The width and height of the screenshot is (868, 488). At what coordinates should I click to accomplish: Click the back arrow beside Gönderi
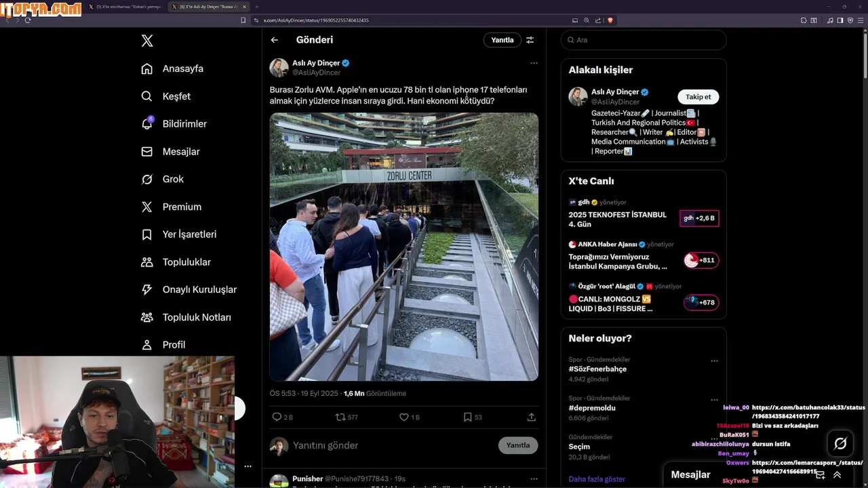(275, 40)
